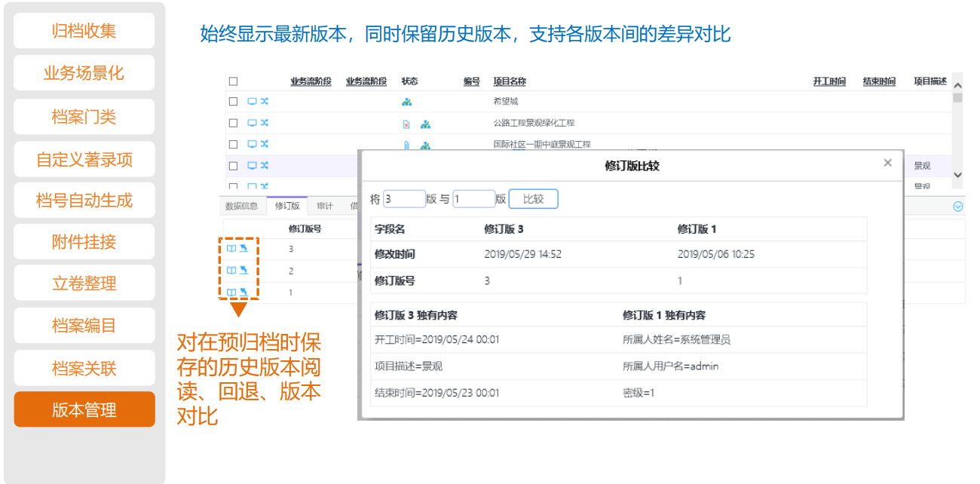This screenshot has height=484, width=980.
Task: Open the read icon for revision 3
Action: pyautogui.click(x=231, y=248)
